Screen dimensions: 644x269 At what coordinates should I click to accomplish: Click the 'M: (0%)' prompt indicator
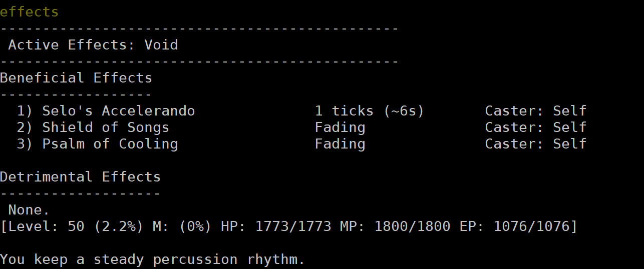coord(182,226)
